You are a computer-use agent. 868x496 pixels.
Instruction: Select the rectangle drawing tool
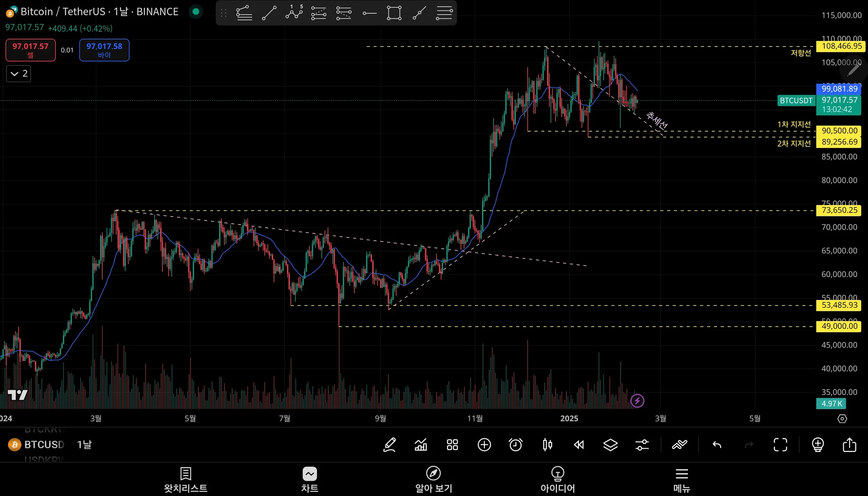click(394, 13)
